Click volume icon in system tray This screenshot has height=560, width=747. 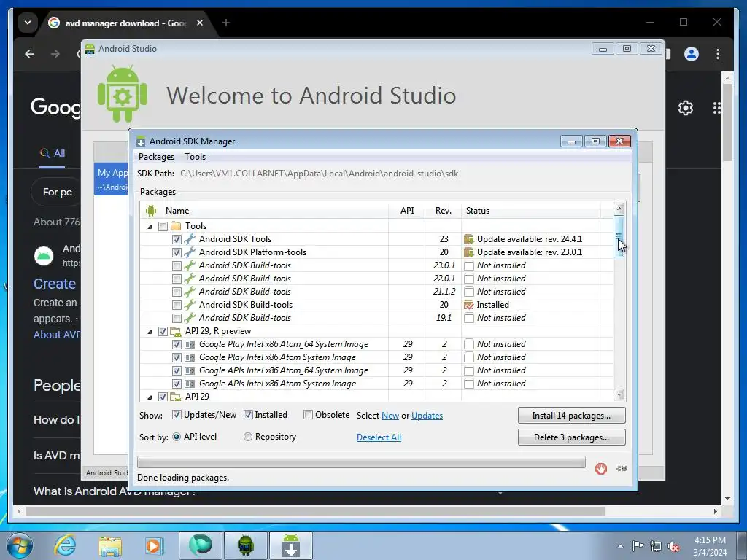point(673,546)
